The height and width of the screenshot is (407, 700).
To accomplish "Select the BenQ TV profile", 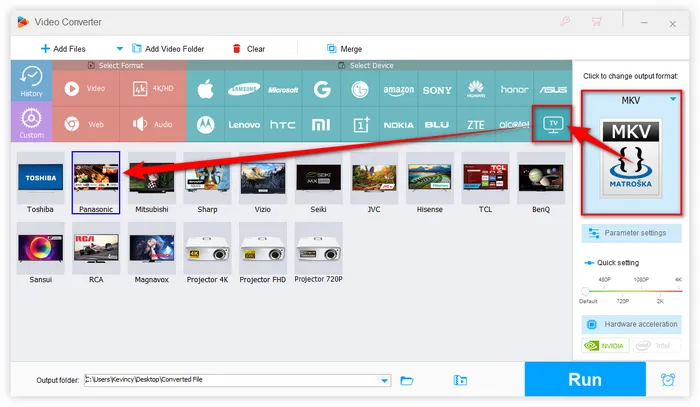I will point(541,183).
